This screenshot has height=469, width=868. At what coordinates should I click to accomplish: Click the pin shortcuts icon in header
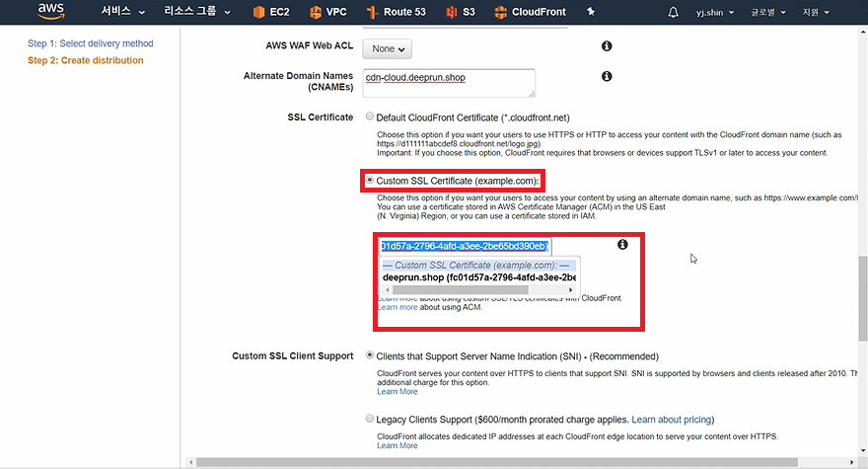pyautogui.click(x=591, y=12)
